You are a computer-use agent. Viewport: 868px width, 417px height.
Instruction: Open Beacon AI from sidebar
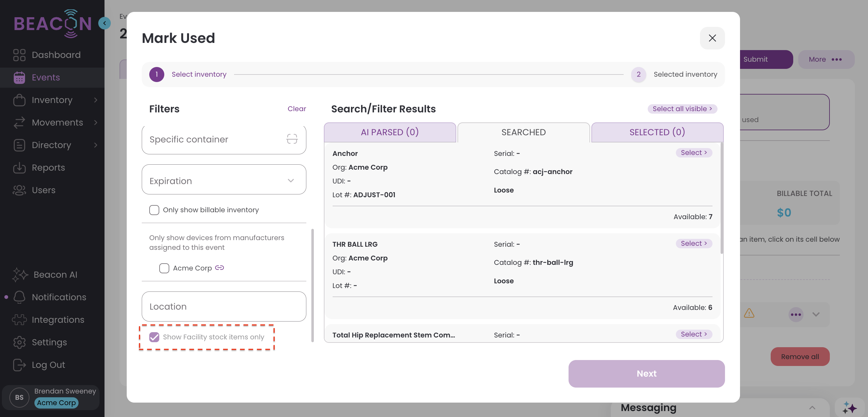click(x=55, y=275)
